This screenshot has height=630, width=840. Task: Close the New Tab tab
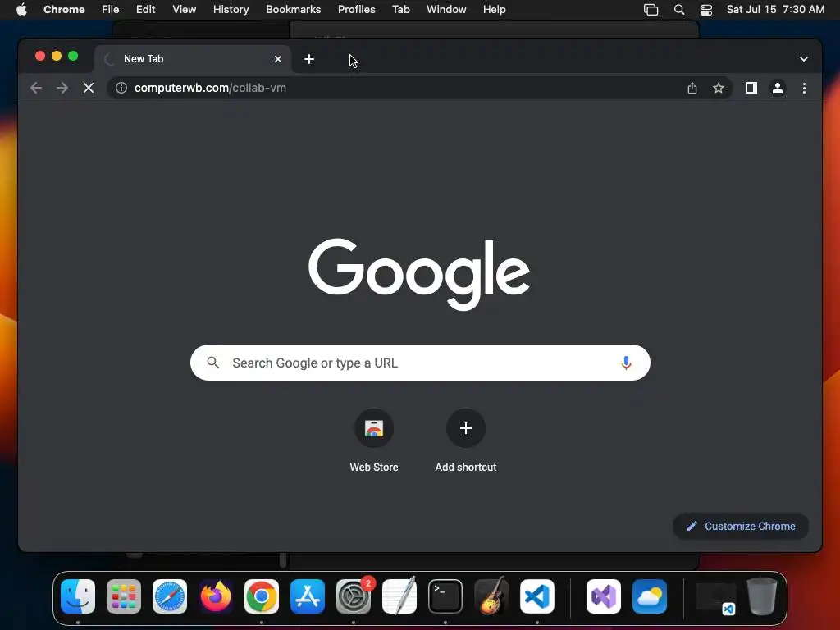pos(278,59)
